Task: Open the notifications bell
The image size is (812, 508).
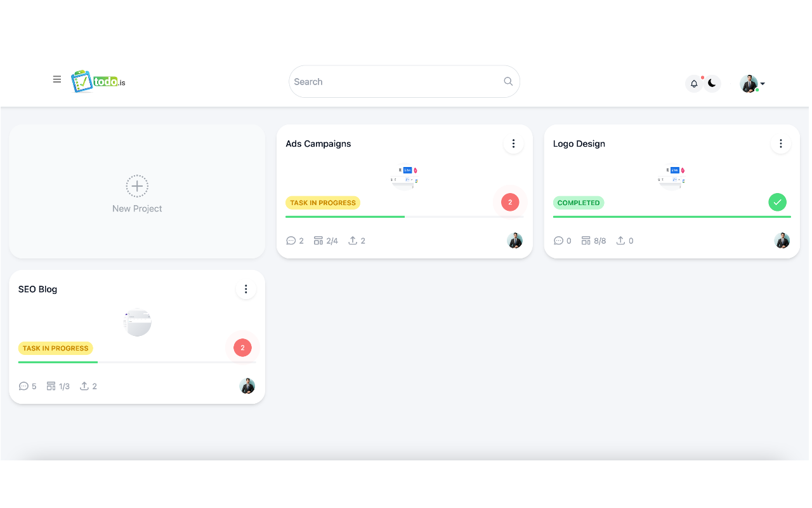Action: [693, 83]
